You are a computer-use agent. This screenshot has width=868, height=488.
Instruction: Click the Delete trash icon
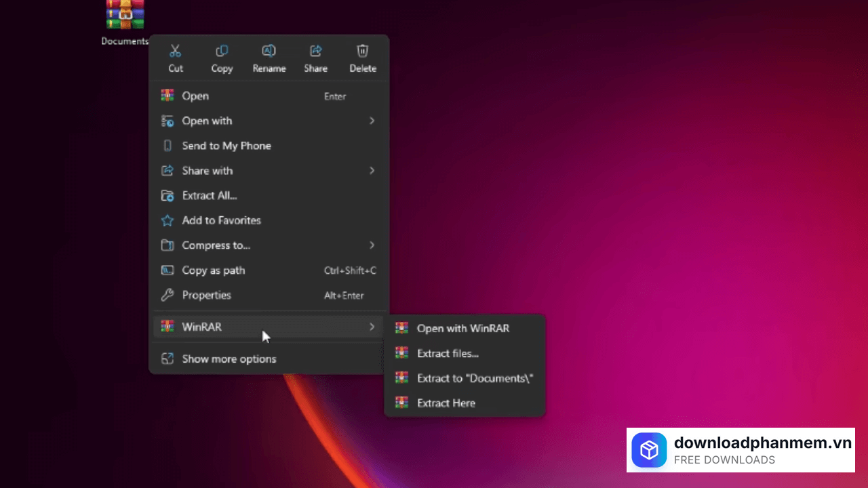coord(363,51)
